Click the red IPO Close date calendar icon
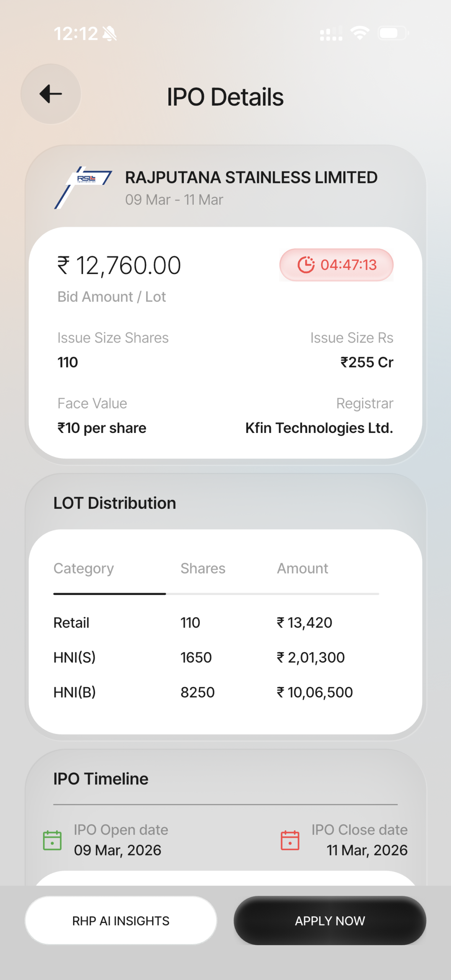Viewport: 451px width, 980px height. [290, 840]
